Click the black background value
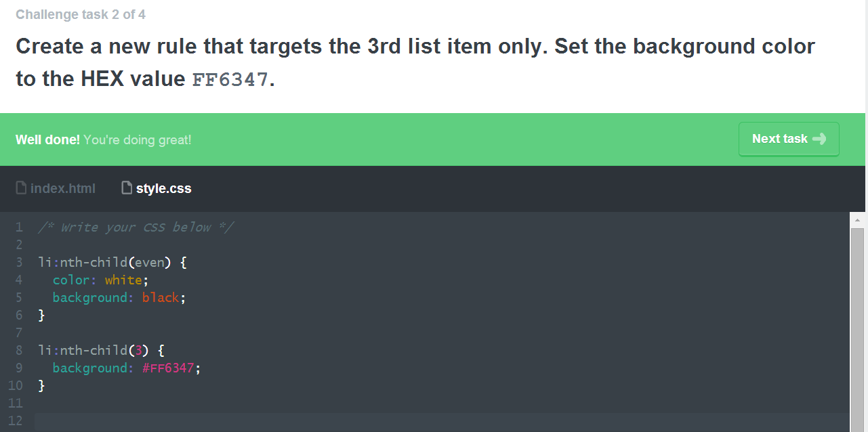 [161, 297]
